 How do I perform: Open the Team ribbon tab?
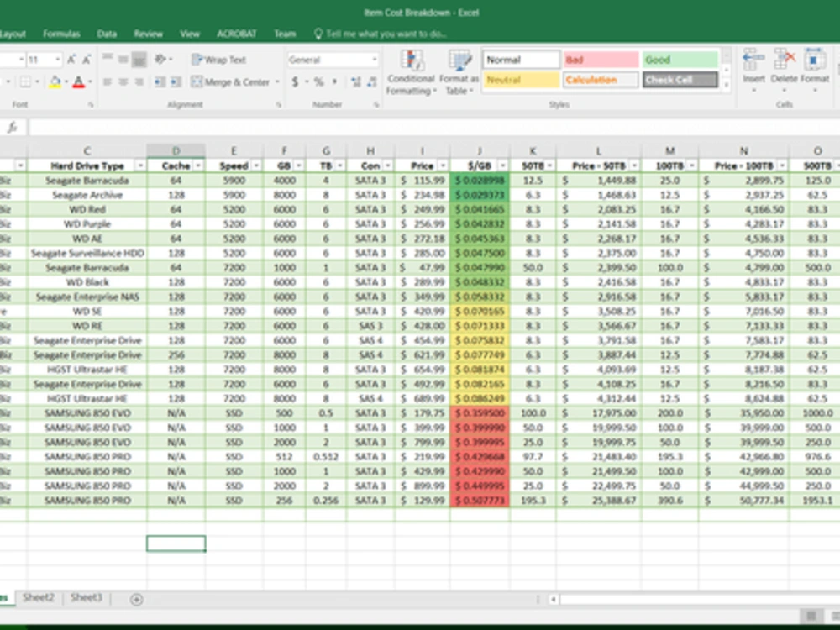coord(285,34)
